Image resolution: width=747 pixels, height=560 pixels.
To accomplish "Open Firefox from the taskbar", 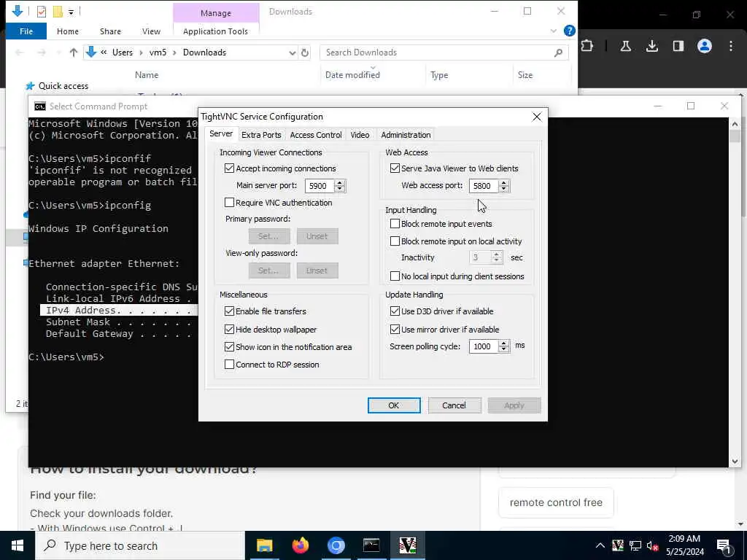I will [300, 545].
